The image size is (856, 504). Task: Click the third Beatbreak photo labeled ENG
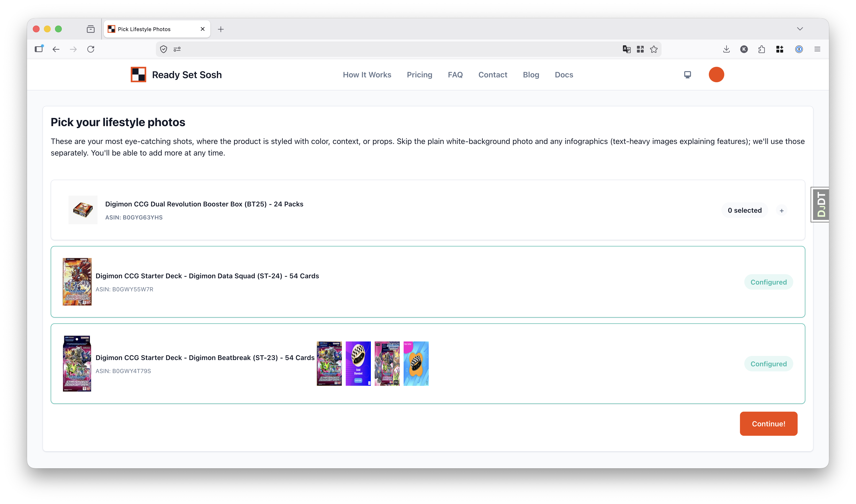click(387, 363)
